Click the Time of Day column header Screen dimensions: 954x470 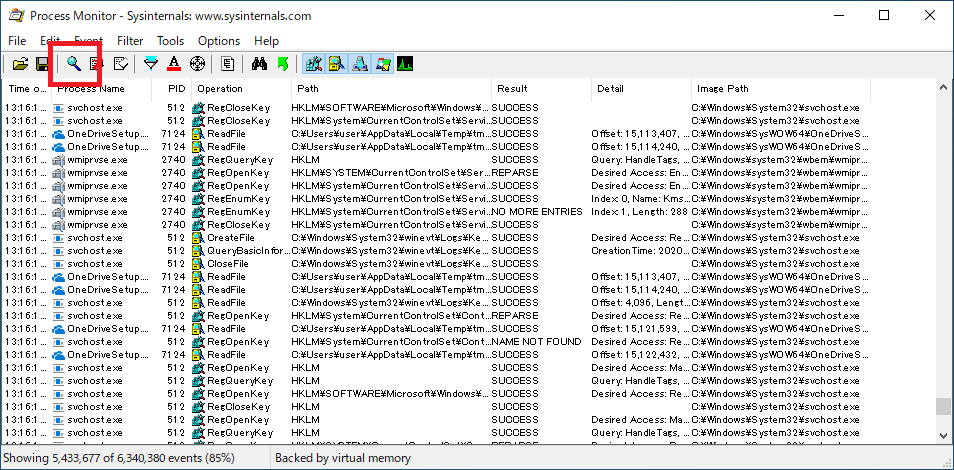click(x=26, y=89)
